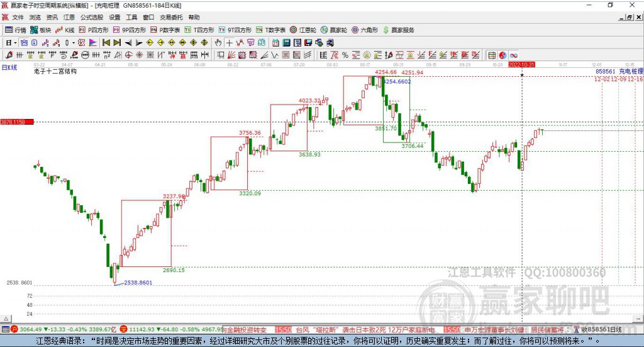Open the 六角形 hexagon chart
This screenshot has width=644, height=347.
(x=364, y=30)
